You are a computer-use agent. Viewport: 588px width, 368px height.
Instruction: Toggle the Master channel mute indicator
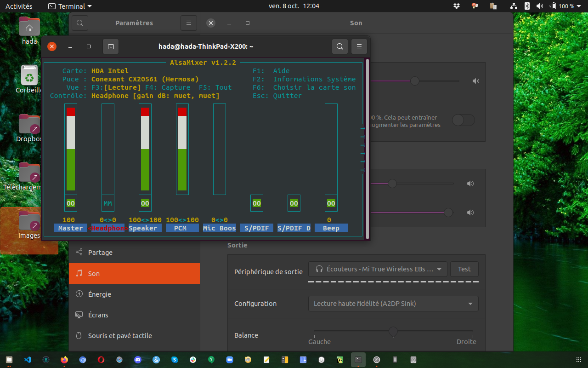click(71, 203)
